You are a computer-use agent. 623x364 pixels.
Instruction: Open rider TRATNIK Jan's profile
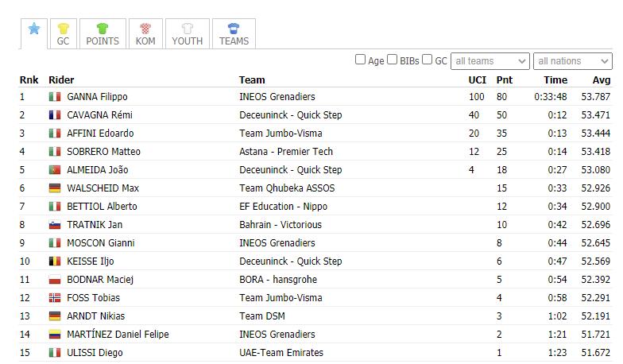[x=95, y=224]
